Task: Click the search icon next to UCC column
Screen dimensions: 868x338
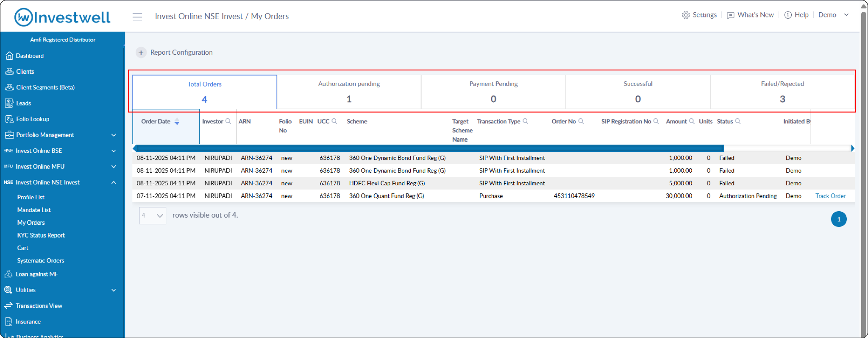Action: tap(334, 121)
